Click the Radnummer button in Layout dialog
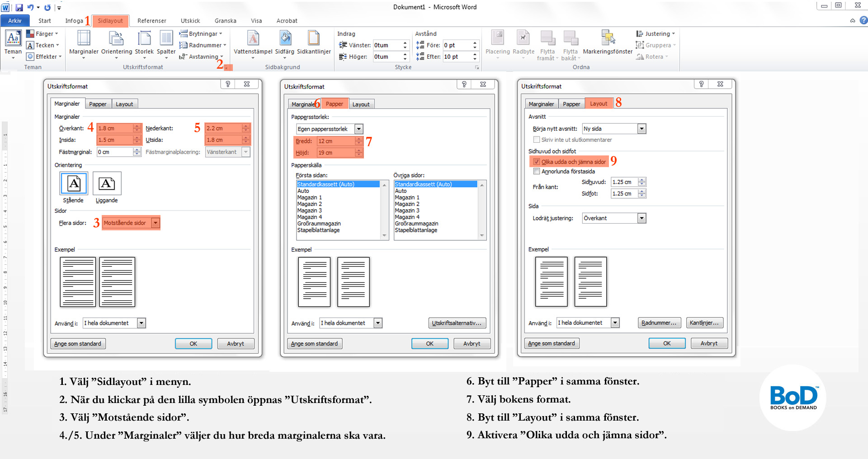 (x=659, y=323)
